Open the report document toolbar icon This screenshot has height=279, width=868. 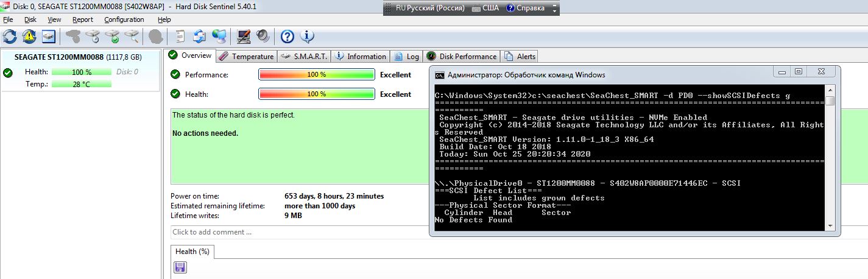click(x=180, y=37)
